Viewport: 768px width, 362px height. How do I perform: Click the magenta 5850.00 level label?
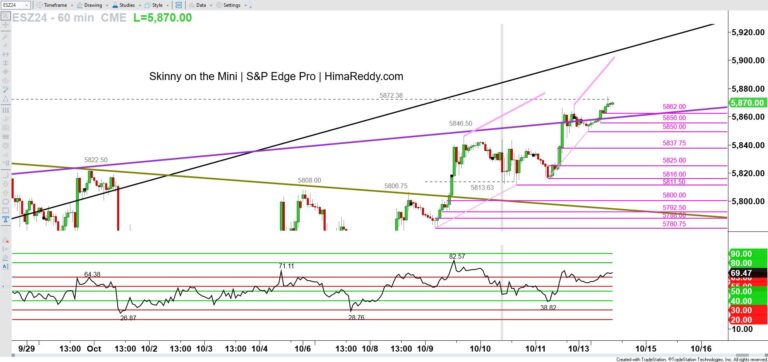click(674, 126)
